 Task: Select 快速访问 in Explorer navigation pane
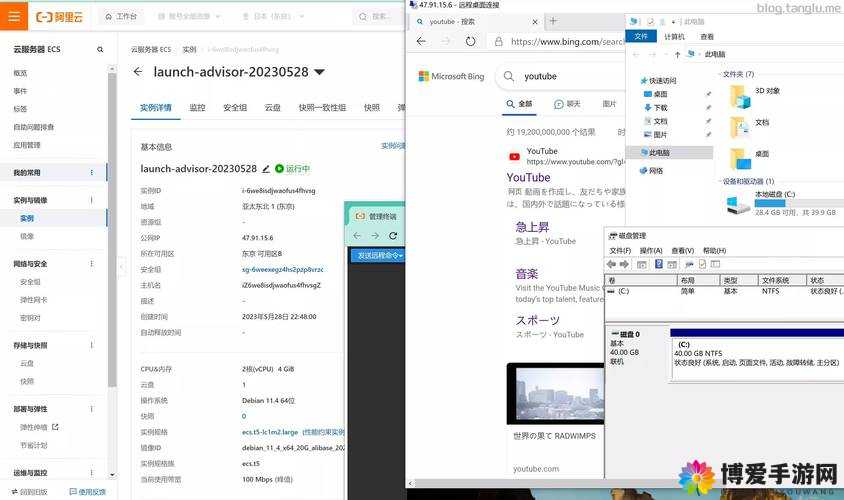tap(658, 81)
